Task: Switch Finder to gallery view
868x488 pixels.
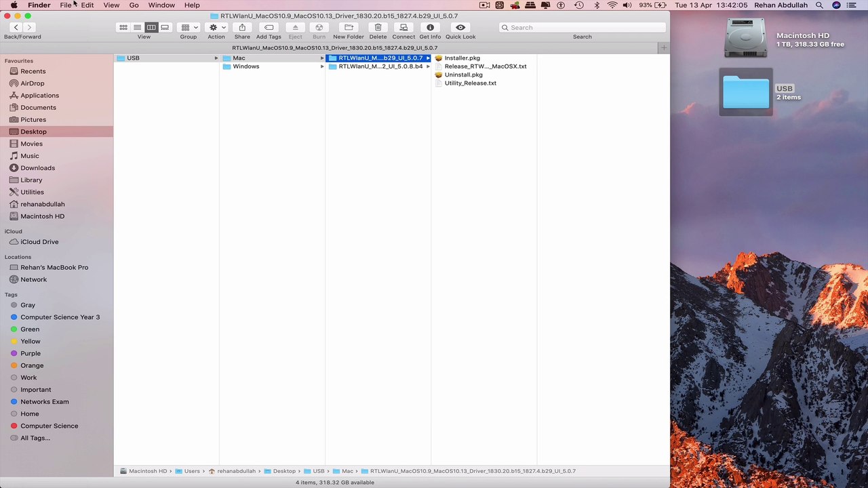Action: (x=165, y=28)
